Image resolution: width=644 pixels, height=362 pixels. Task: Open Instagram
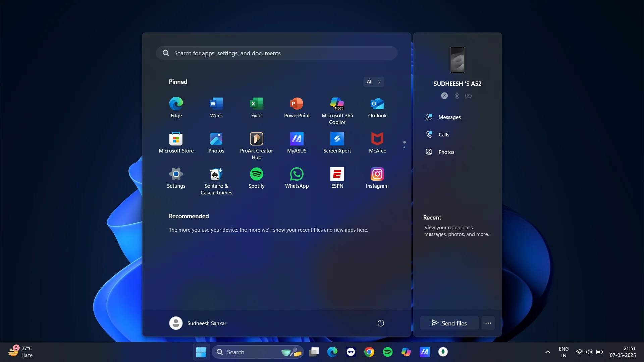(377, 178)
